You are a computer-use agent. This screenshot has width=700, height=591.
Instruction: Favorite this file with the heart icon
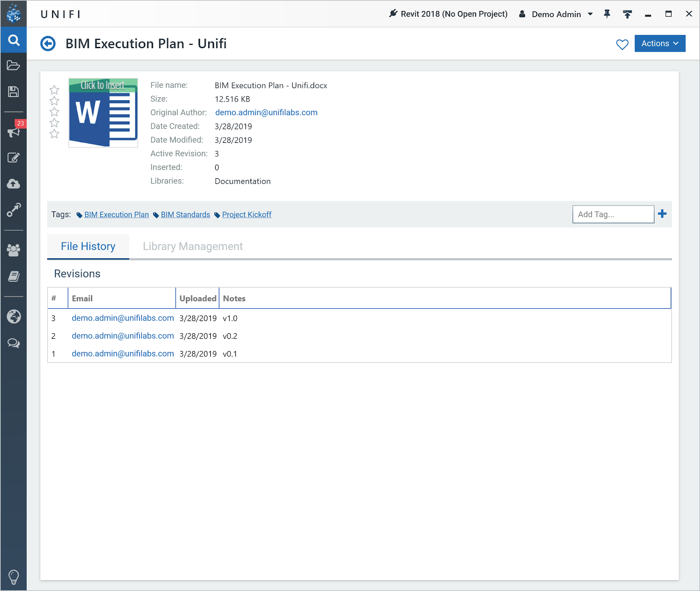coord(622,44)
